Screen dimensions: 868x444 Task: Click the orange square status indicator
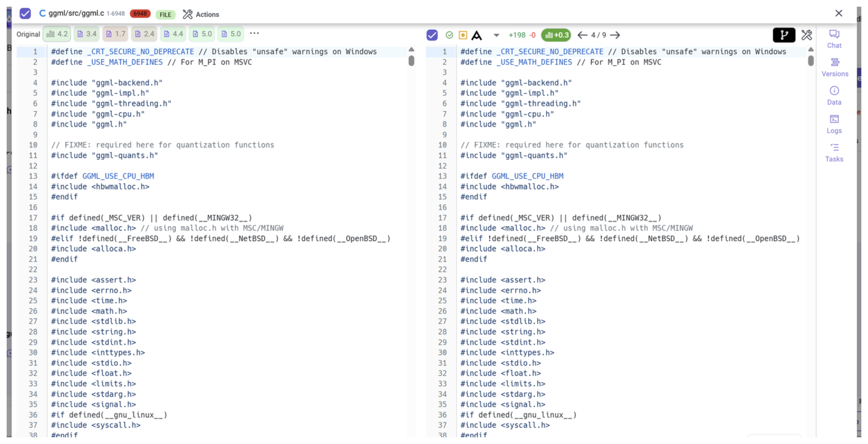(x=463, y=35)
